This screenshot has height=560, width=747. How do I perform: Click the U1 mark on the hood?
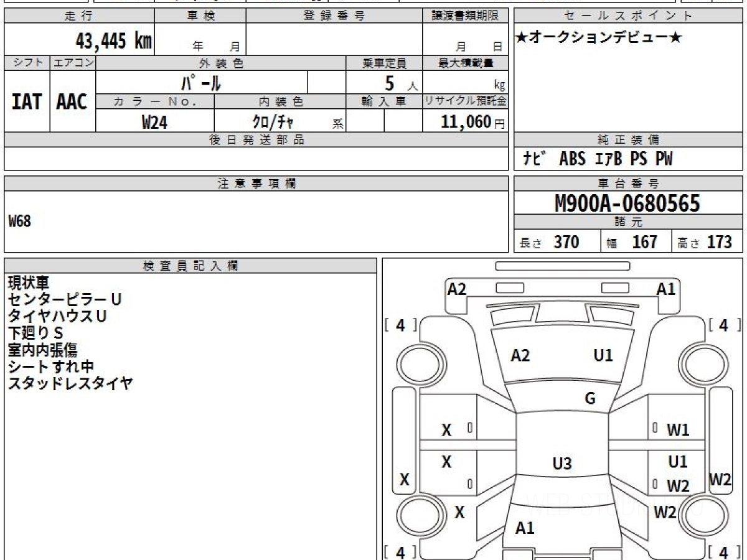tap(603, 355)
